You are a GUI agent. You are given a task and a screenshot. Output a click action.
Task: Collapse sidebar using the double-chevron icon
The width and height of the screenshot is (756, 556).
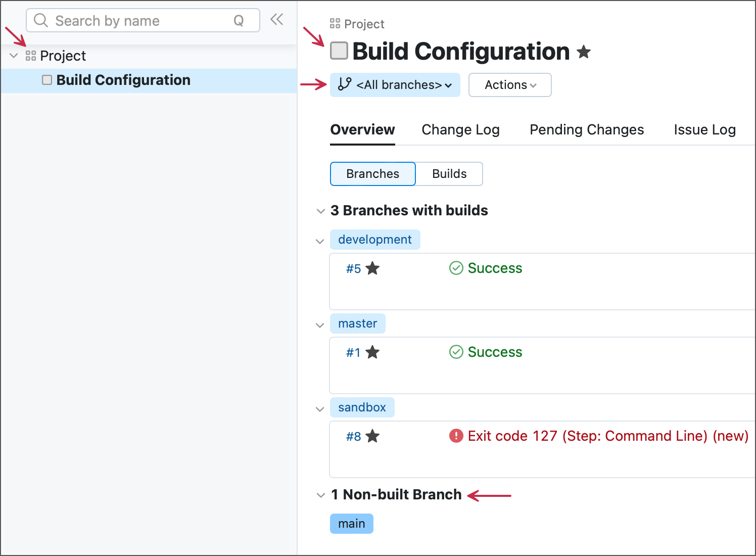276,19
